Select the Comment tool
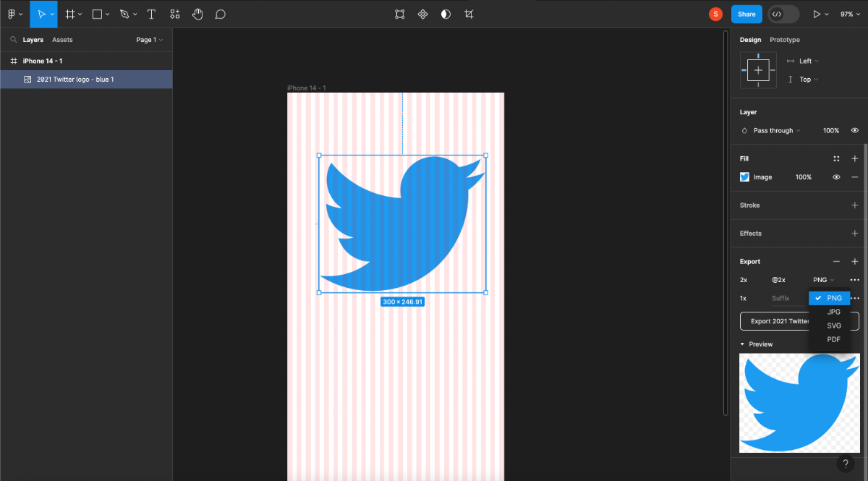 pos(221,14)
